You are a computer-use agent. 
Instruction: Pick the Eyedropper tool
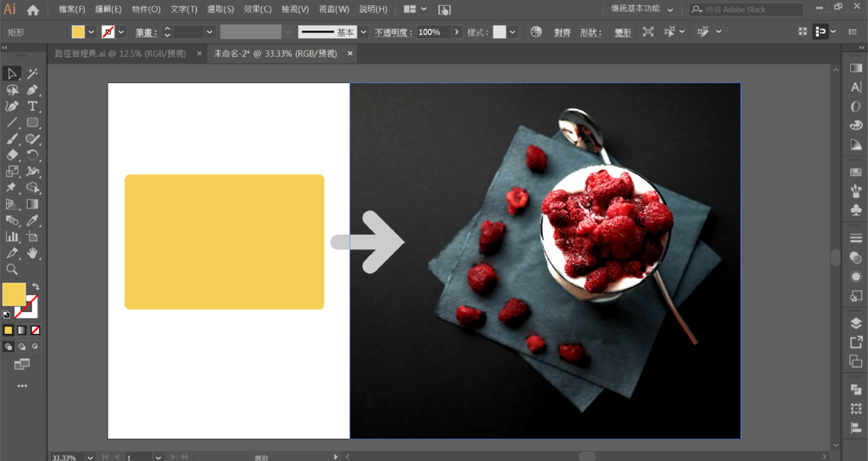32,220
